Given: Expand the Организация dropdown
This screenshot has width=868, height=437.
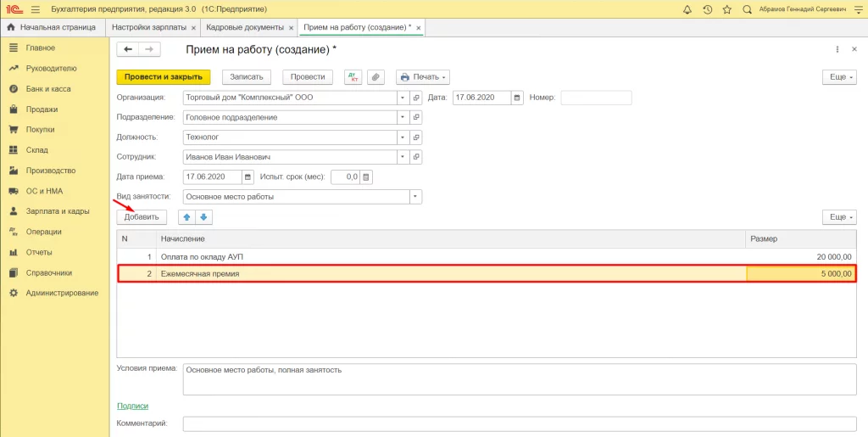Looking at the screenshot, I should tap(403, 98).
